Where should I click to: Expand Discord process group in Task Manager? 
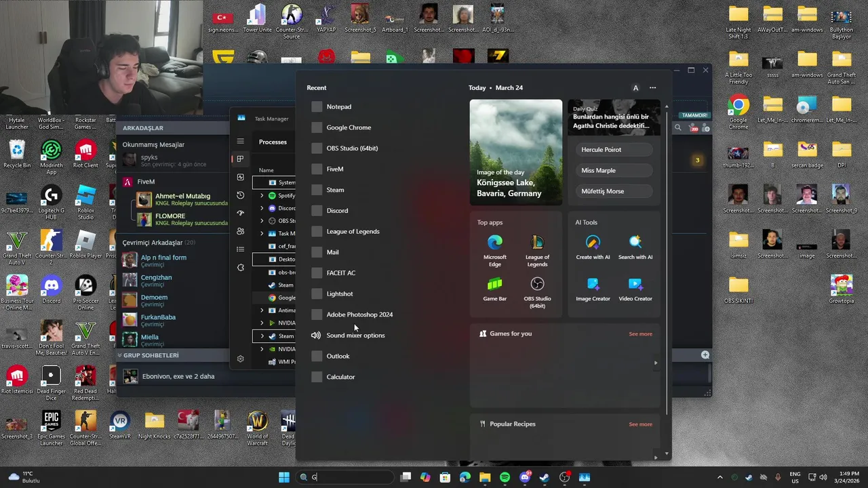coord(262,208)
